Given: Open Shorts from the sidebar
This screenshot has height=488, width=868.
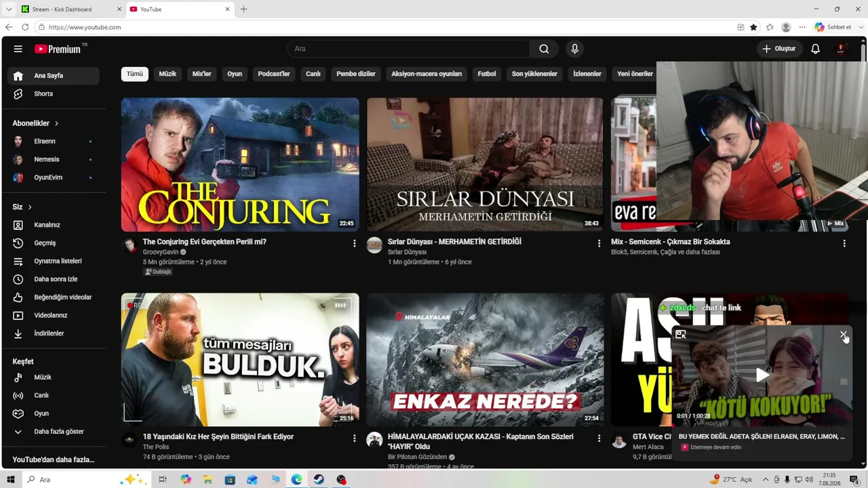Looking at the screenshot, I should 54,94.
